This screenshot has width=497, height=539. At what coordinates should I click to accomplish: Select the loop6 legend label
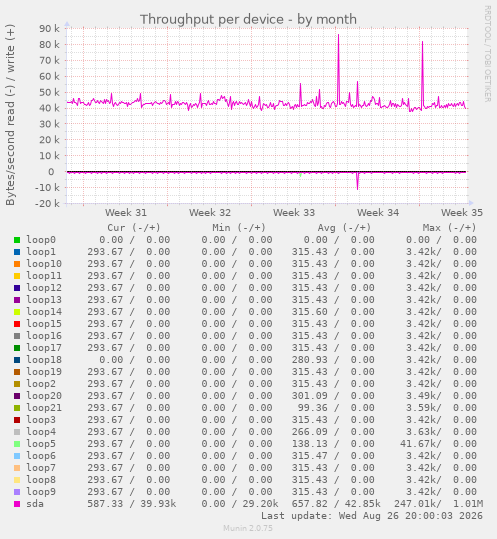coord(41,456)
